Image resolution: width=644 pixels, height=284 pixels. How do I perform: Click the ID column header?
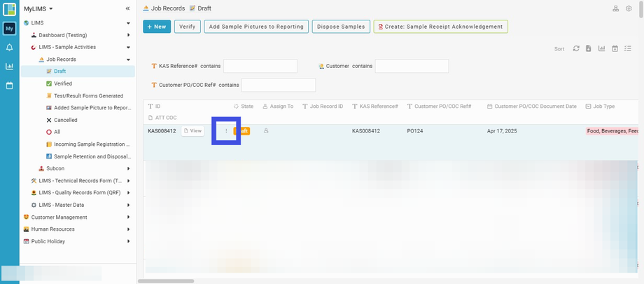[154, 106]
